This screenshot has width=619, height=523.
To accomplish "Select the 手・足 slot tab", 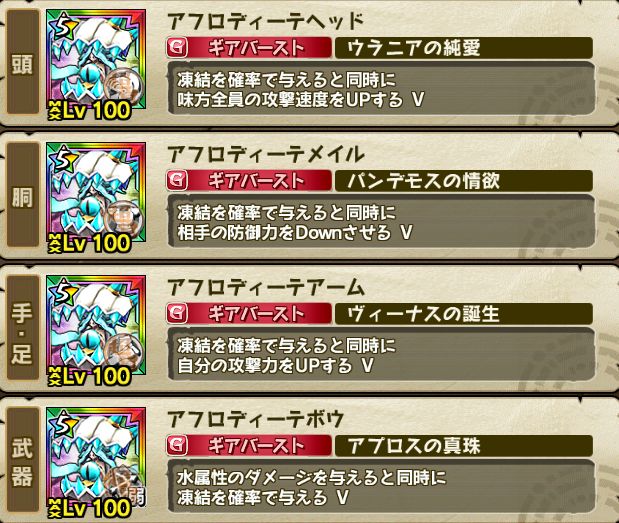I will (23, 328).
